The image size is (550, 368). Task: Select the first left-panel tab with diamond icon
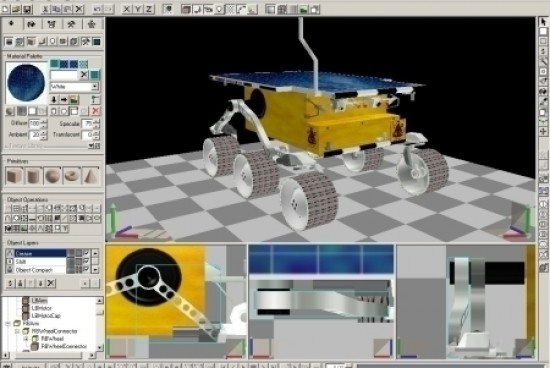tap(11, 24)
